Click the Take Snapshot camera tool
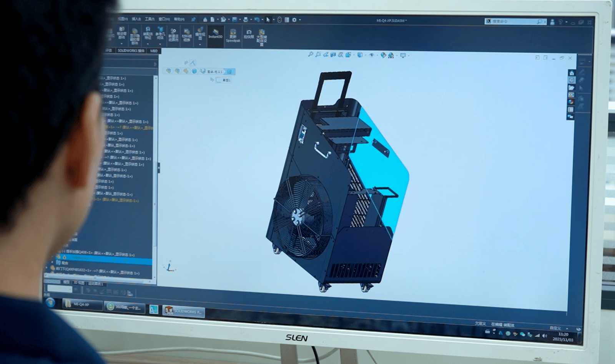 tap(249, 34)
